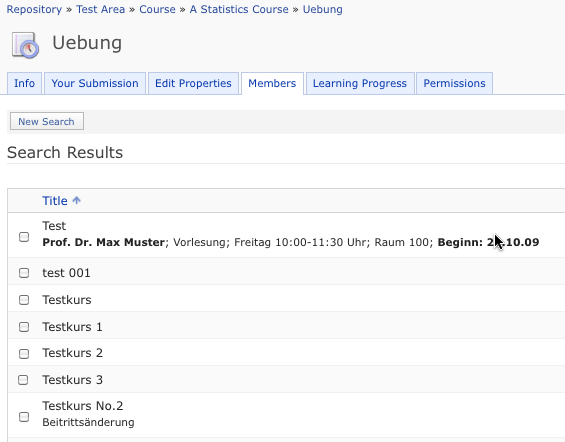The image size is (565, 442).
Task: Check the box for Test course
Action: pyautogui.click(x=24, y=237)
